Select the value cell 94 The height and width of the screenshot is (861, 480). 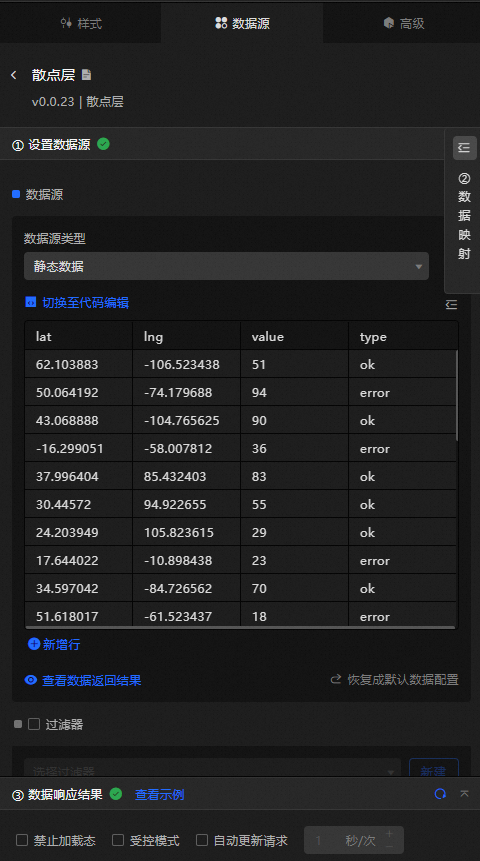pos(294,392)
